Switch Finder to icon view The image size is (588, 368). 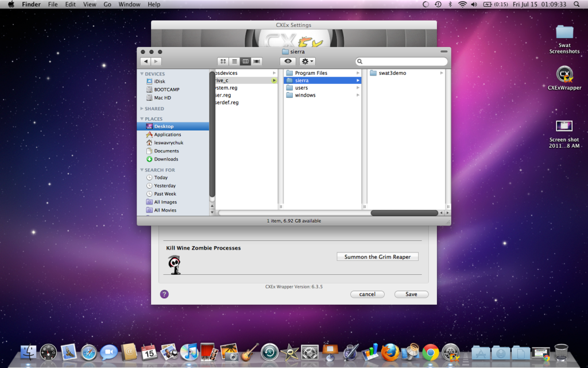click(x=223, y=61)
